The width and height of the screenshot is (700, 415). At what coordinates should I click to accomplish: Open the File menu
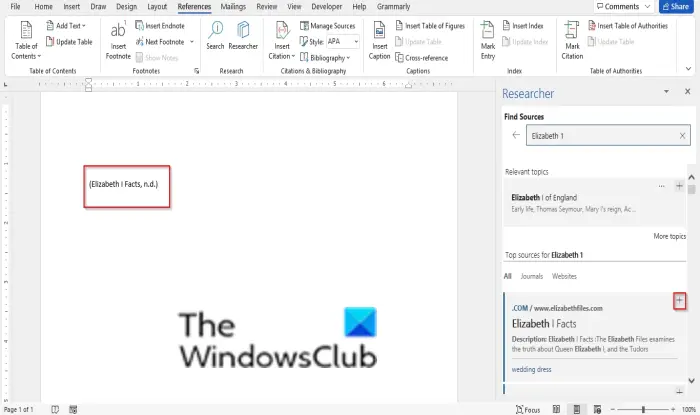click(x=15, y=6)
